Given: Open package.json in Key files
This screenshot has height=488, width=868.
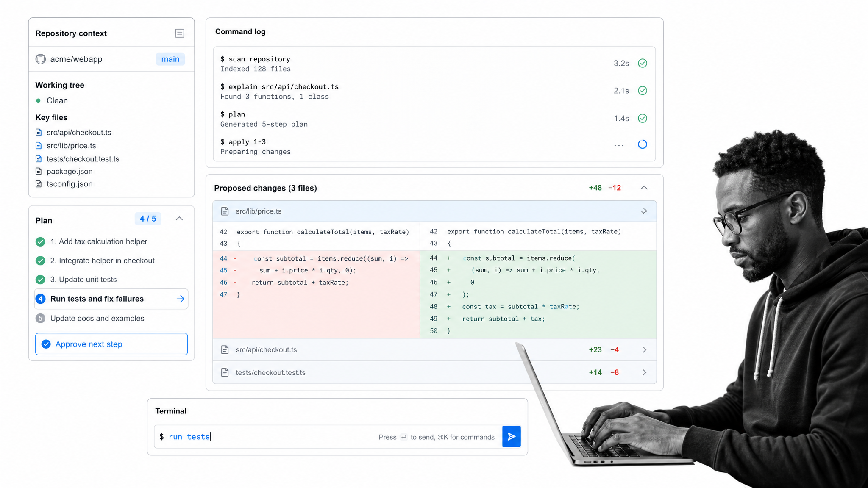Looking at the screenshot, I should click(70, 172).
